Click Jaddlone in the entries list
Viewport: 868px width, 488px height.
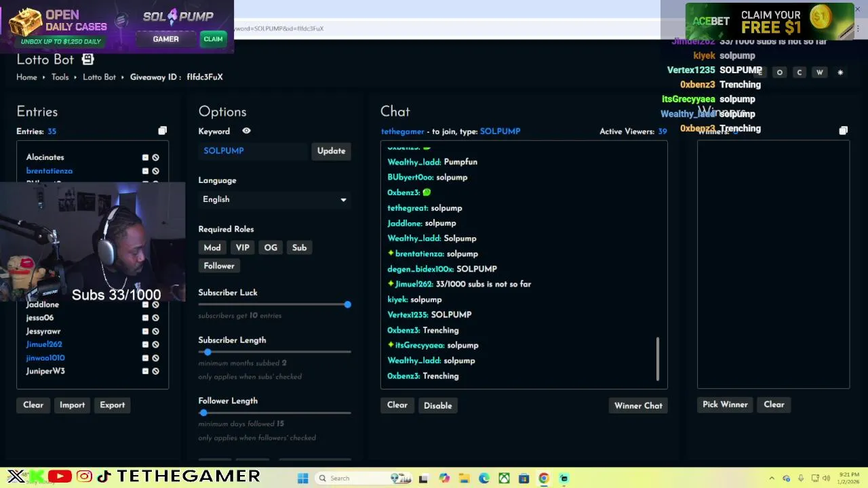click(x=43, y=305)
